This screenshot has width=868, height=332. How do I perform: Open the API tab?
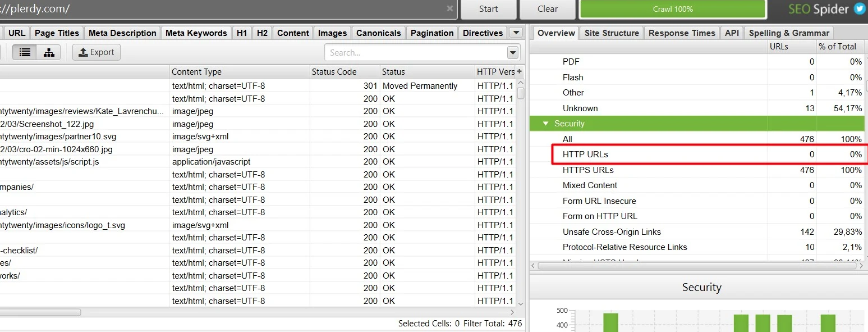click(732, 33)
